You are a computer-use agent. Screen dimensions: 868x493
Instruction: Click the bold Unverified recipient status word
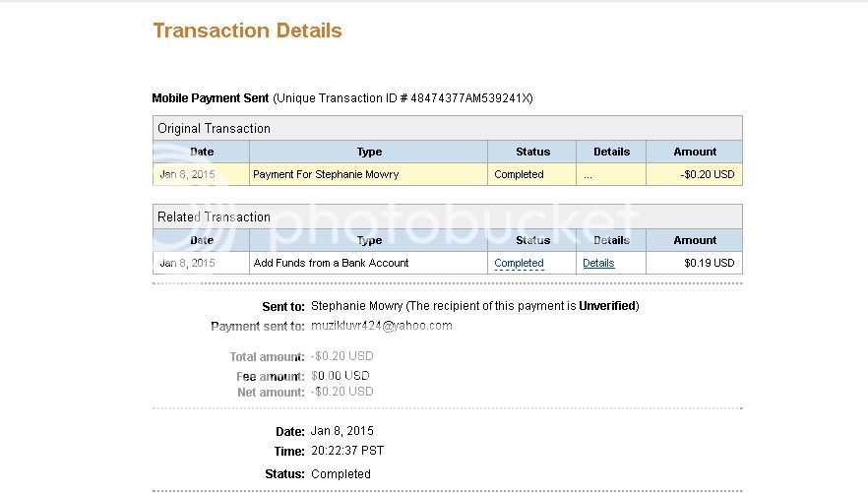(607, 306)
